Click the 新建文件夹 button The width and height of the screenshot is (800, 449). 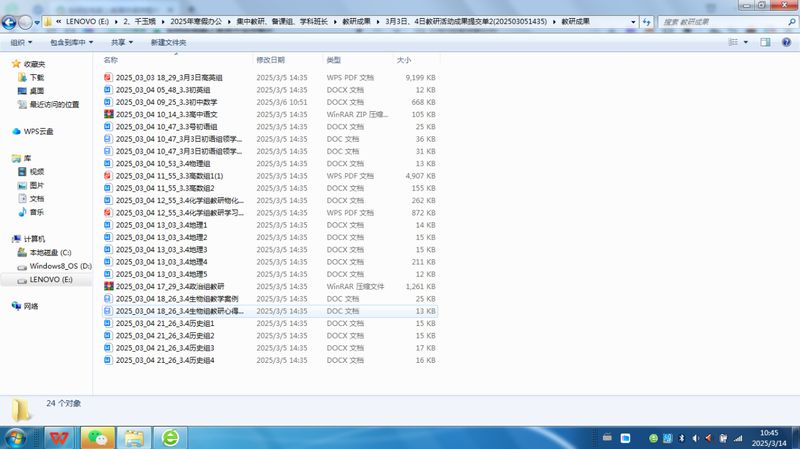[168, 42]
